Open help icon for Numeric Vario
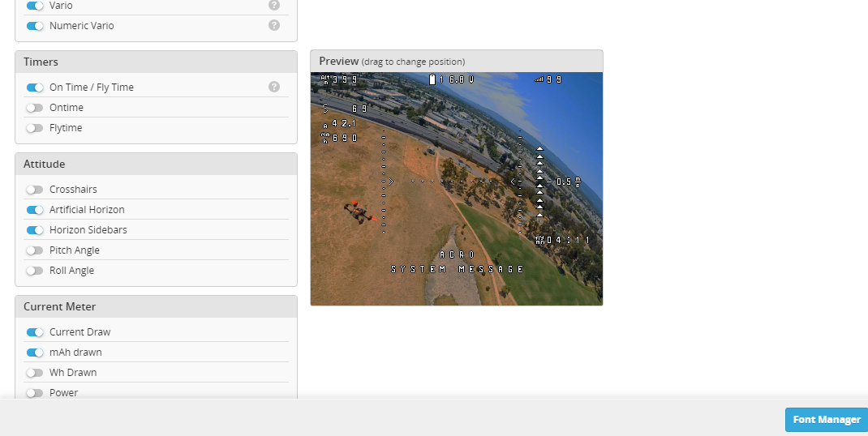 pyautogui.click(x=274, y=25)
